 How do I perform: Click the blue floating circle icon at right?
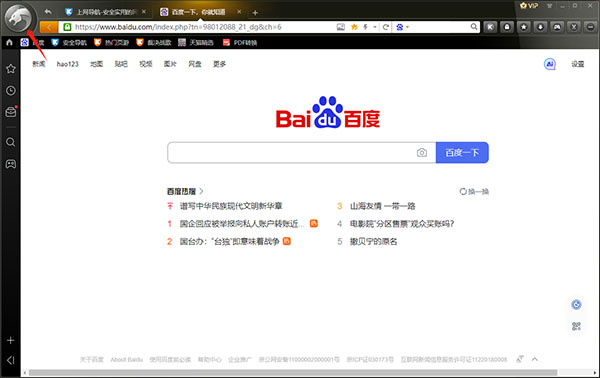(576, 305)
